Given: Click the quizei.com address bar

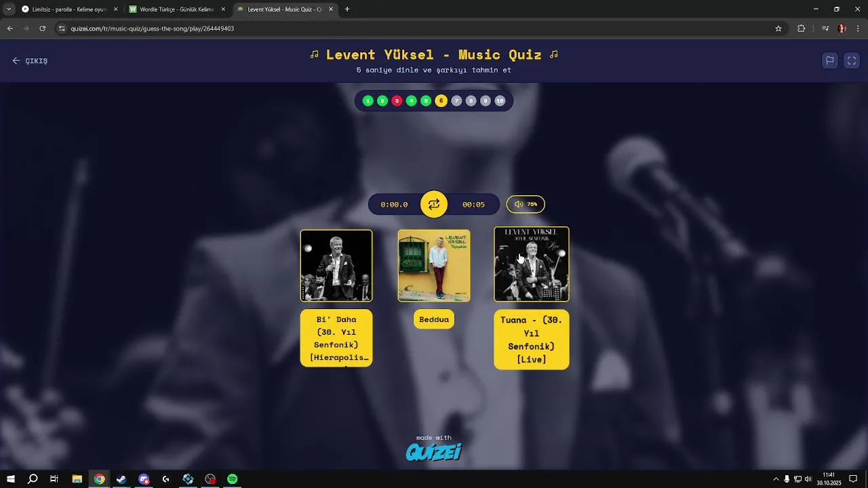Looking at the screenshot, I should pos(420,28).
